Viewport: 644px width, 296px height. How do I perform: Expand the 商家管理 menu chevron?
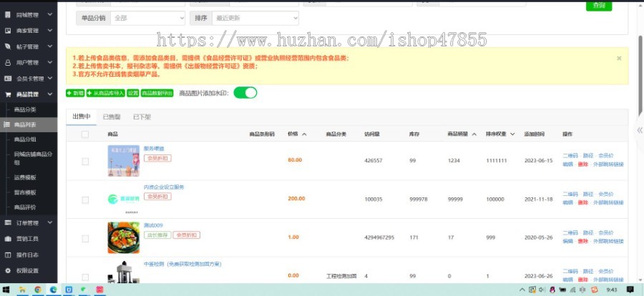49,31
